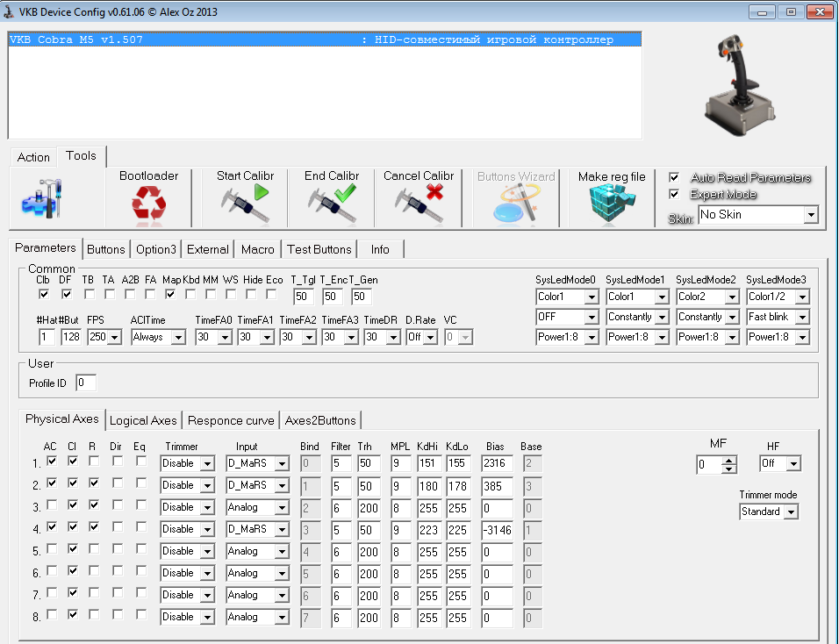
Task: Start calibration with the Start Calibr icon
Action: 245,205
